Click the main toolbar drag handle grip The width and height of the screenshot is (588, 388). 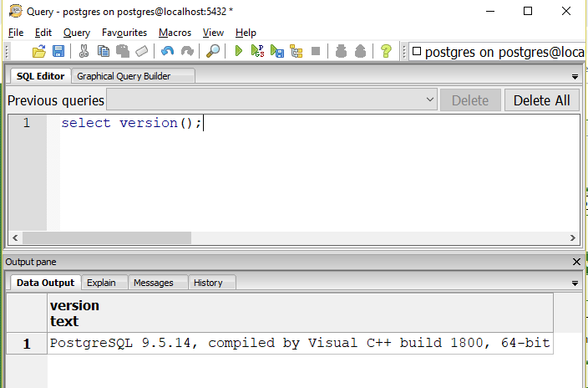click(7, 51)
